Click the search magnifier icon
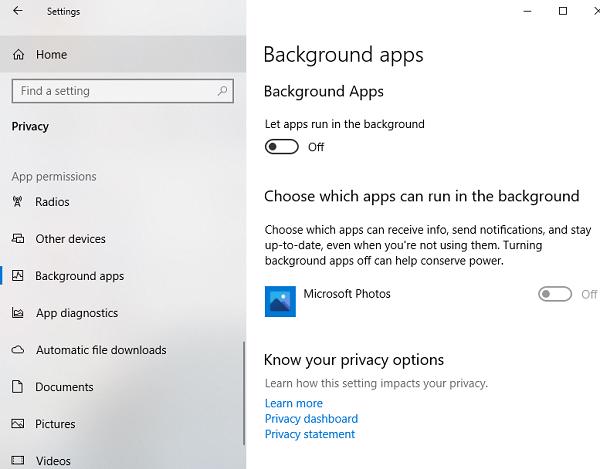 222,91
